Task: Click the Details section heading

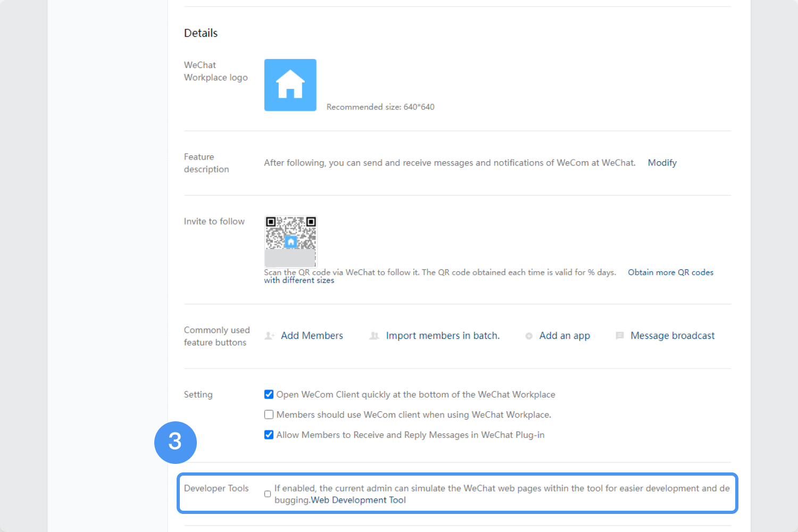Action: coord(201,33)
